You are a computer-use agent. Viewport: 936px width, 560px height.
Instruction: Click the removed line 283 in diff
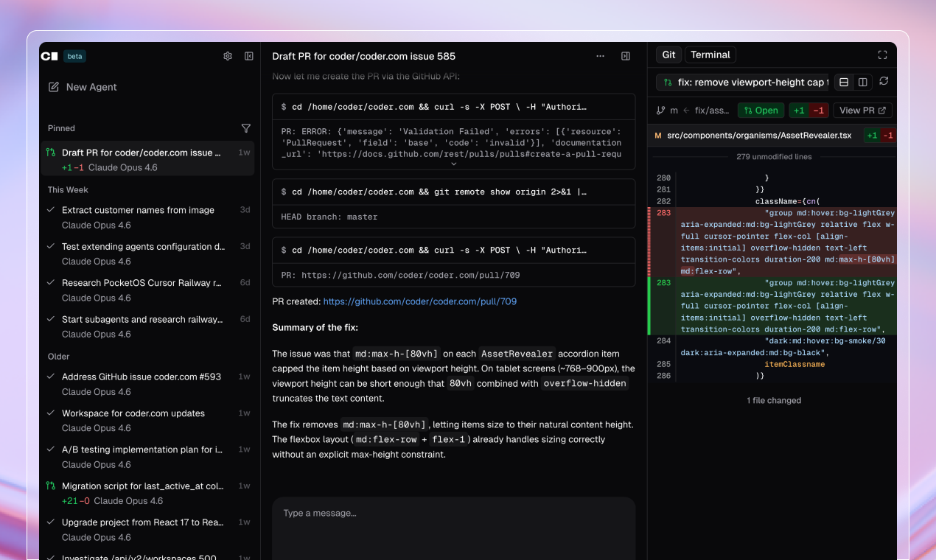pyautogui.click(x=773, y=242)
